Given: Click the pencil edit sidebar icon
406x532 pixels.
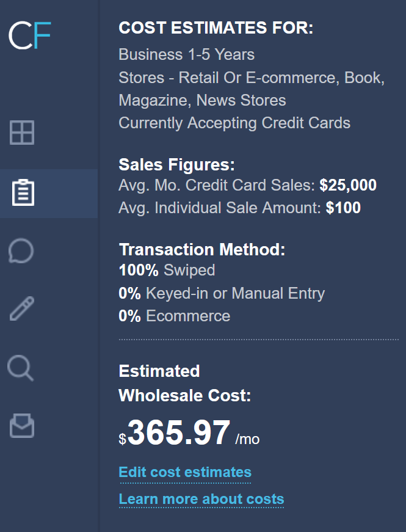Looking at the screenshot, I should click(x=22, y=309).
